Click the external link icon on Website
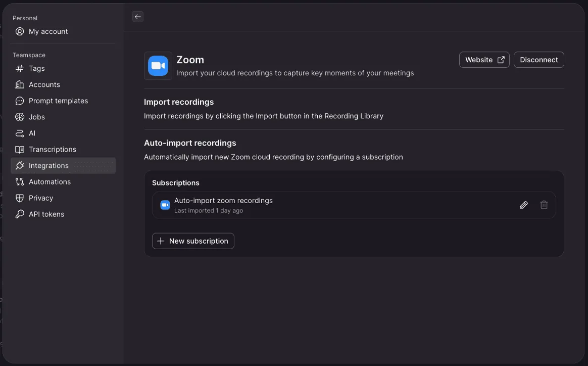The height and width of the screenshot is (366, 588). click(501, 60)
